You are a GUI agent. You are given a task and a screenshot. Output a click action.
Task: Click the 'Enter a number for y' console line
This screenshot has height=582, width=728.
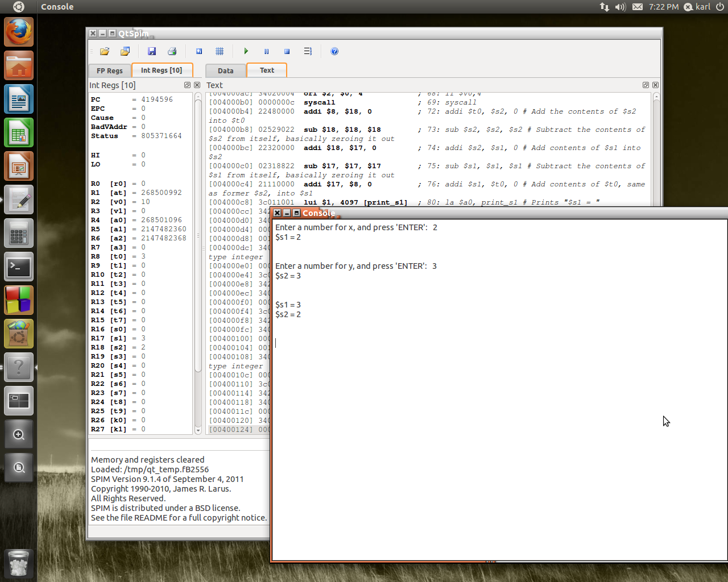point(356,266)
